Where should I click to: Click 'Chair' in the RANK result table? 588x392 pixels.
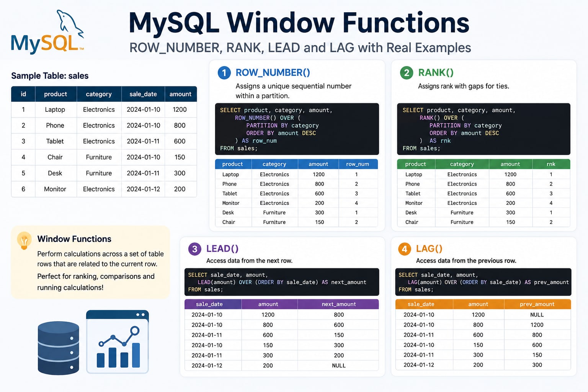click(412, 222)
